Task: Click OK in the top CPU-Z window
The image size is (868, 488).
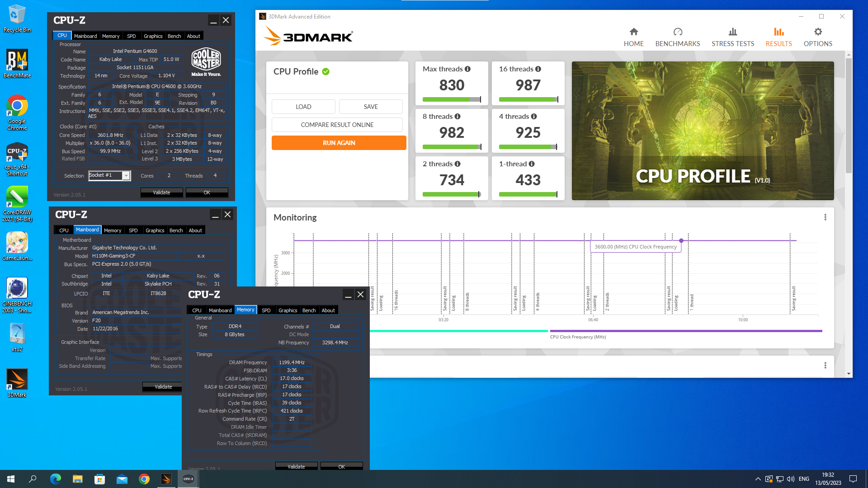Action: pos(207,192)
